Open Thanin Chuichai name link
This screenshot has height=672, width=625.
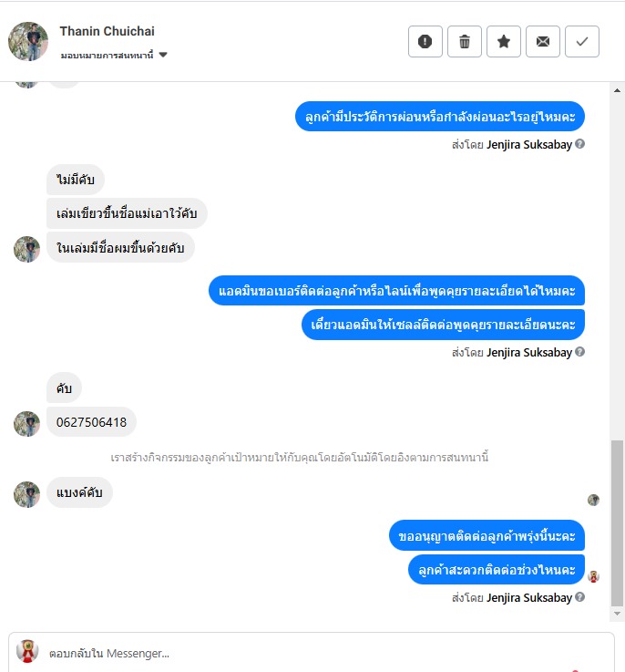point(108,31)
